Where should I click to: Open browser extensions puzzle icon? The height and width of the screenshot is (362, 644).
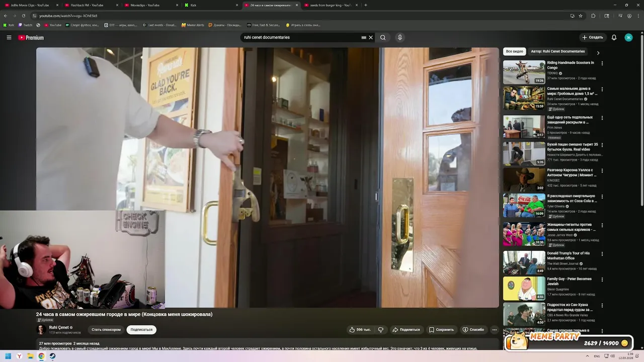(593, 16)
